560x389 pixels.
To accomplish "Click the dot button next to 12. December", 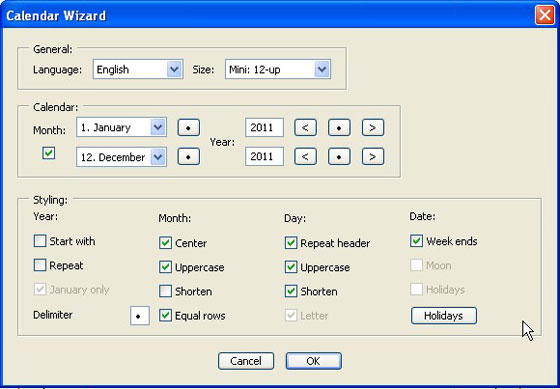I will (189, 157).
